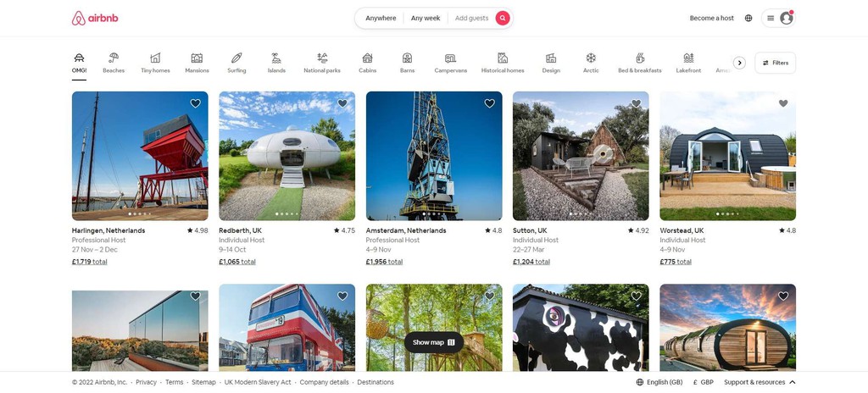Show more categories with the right arrow
The height and width of the screenshot is (393, 868).
(x=739, y=64)
